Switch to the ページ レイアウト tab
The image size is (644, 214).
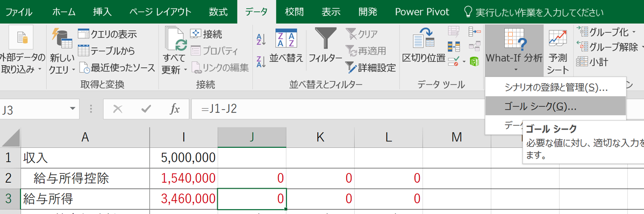160,12
